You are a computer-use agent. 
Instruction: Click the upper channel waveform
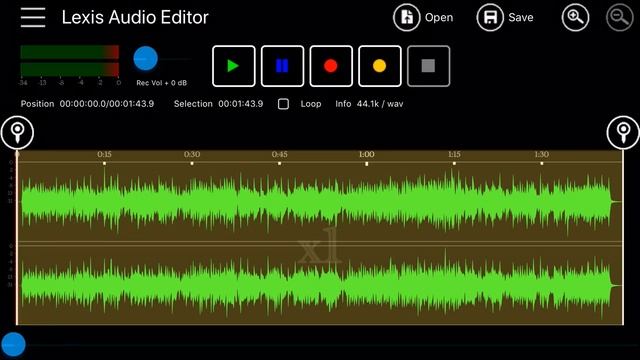[320, 201]
